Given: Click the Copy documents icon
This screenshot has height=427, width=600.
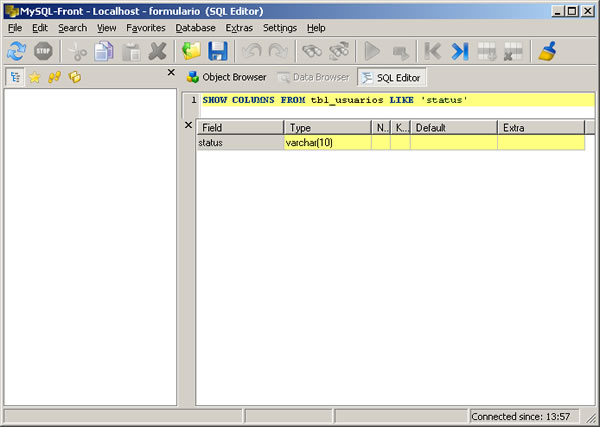Looking at the screenshot, I should click(x=104, y=51).
